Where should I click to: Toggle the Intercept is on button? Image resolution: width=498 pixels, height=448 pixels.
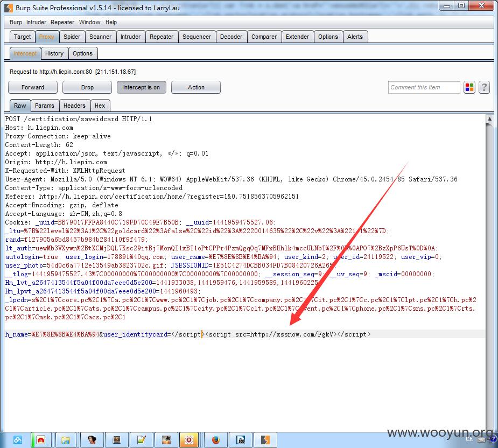[142, 87]
